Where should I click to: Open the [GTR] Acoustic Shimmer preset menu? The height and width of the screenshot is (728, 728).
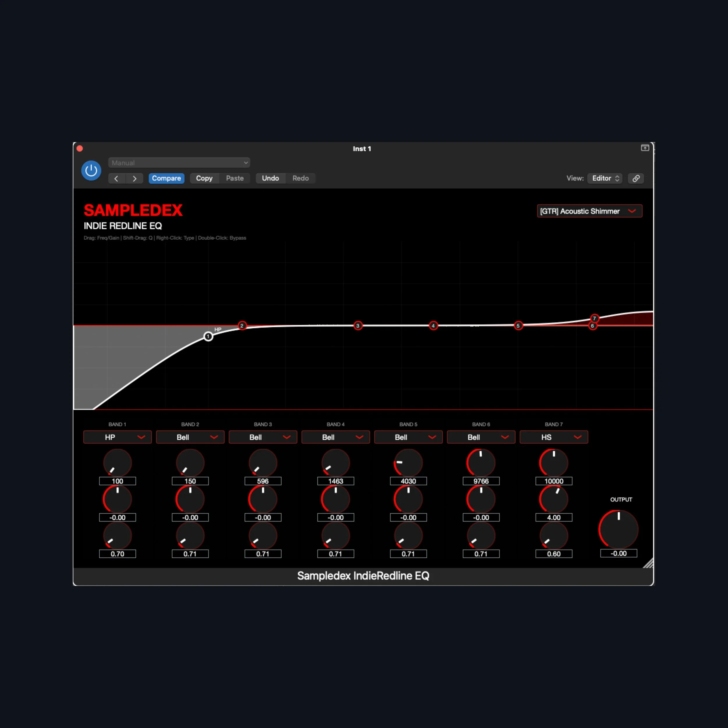pyautogui.click(x=589, y=211)
